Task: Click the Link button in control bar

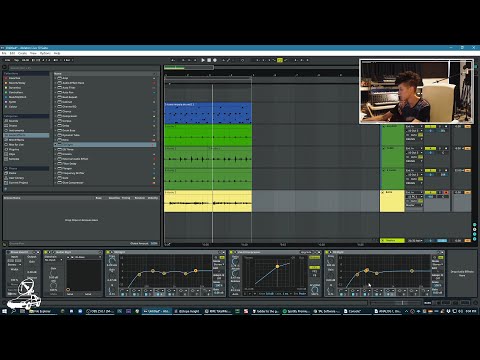Action: 7,60
